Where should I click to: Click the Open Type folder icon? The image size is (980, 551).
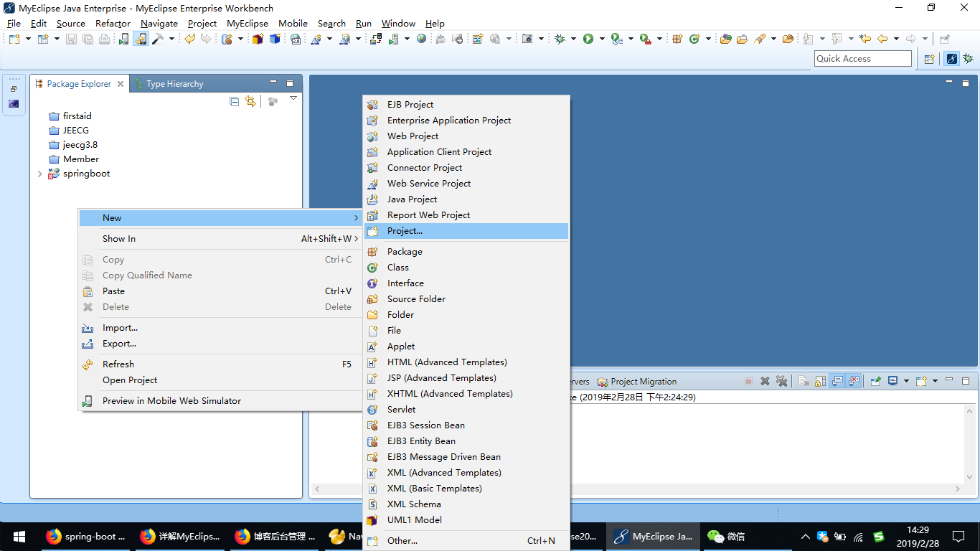click(726, 39)
